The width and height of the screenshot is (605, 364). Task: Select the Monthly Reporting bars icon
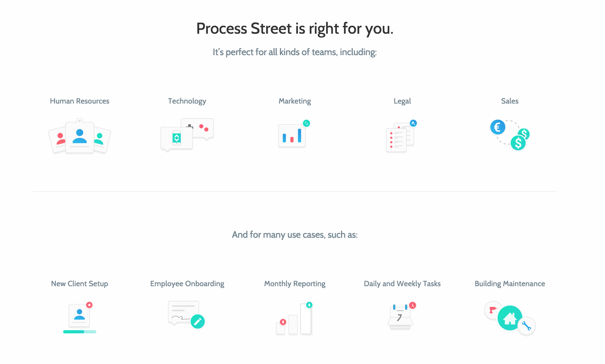click(294, 319)
